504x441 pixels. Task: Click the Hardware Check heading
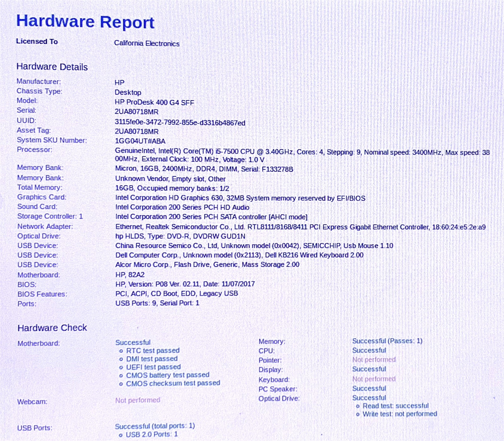(x=52, y=328)
